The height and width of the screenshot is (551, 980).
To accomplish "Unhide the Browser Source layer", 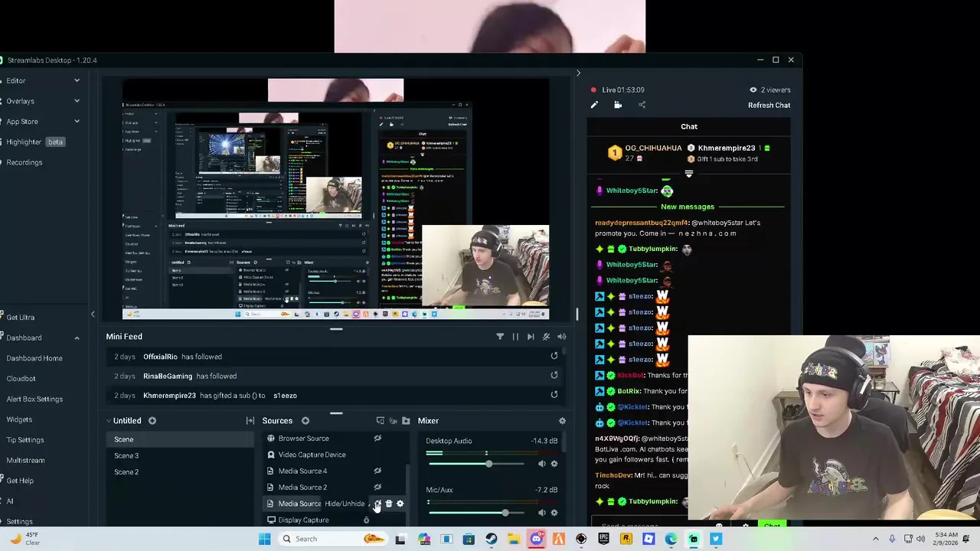I will point(377,439).
